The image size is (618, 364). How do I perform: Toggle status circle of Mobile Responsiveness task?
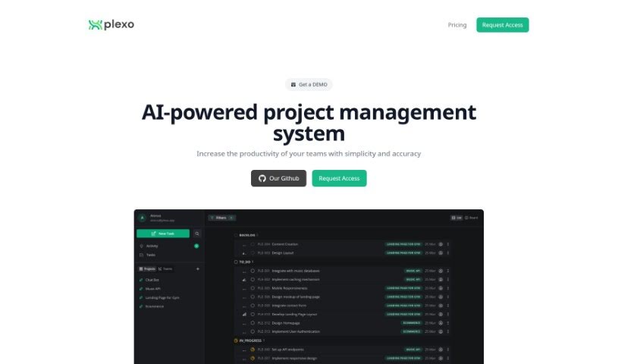(x=253, y=288)
